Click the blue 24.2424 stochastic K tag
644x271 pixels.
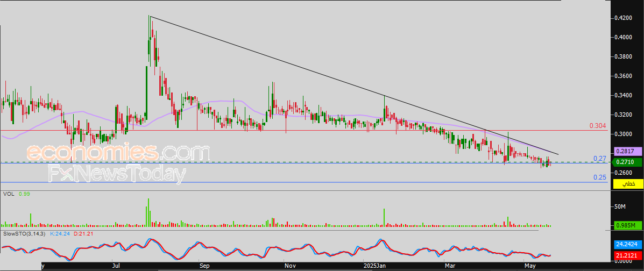click(x=627, y=245)
